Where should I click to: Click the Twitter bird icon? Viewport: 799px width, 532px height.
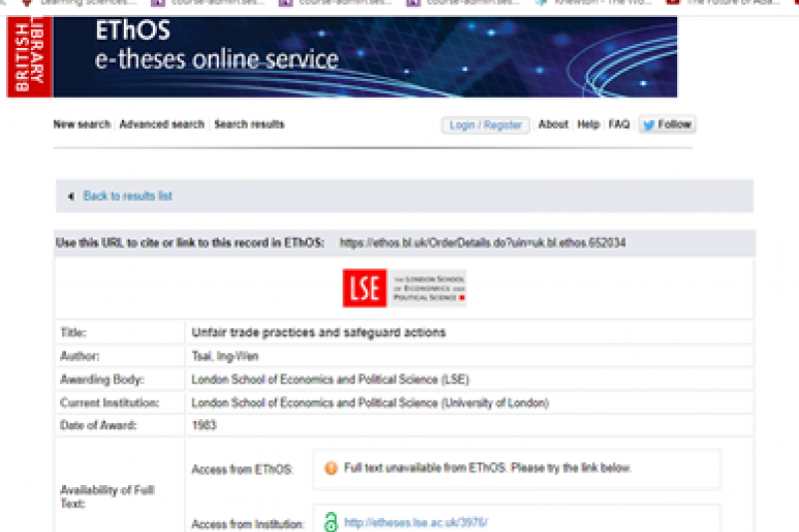648,125
